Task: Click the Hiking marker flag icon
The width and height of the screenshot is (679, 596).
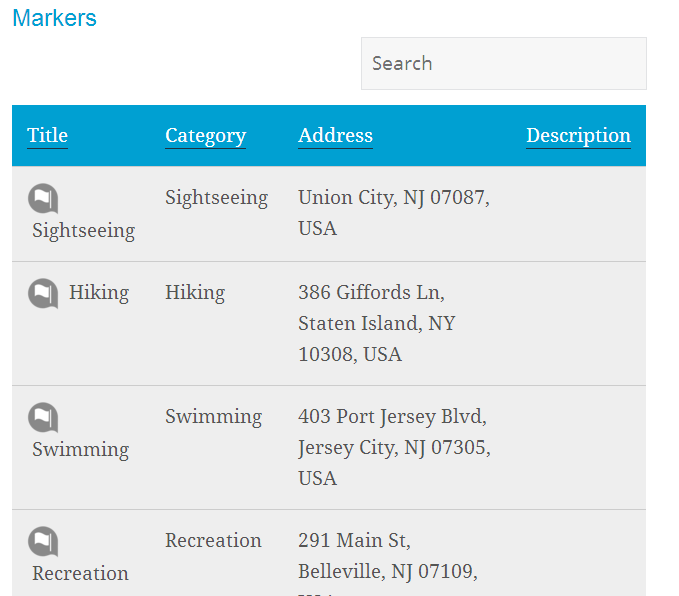Action: (43, 293)
